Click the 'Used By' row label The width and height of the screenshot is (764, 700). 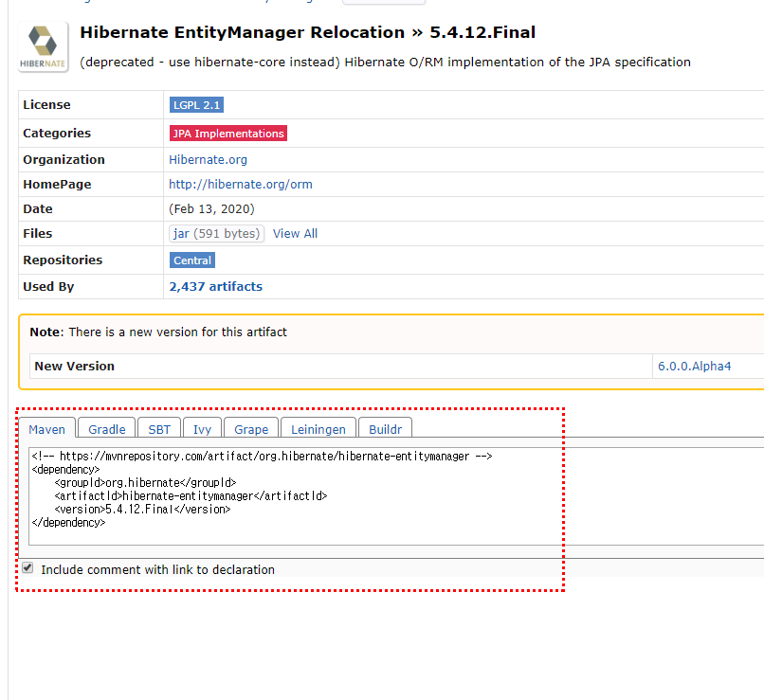click(x=48, y=287)
